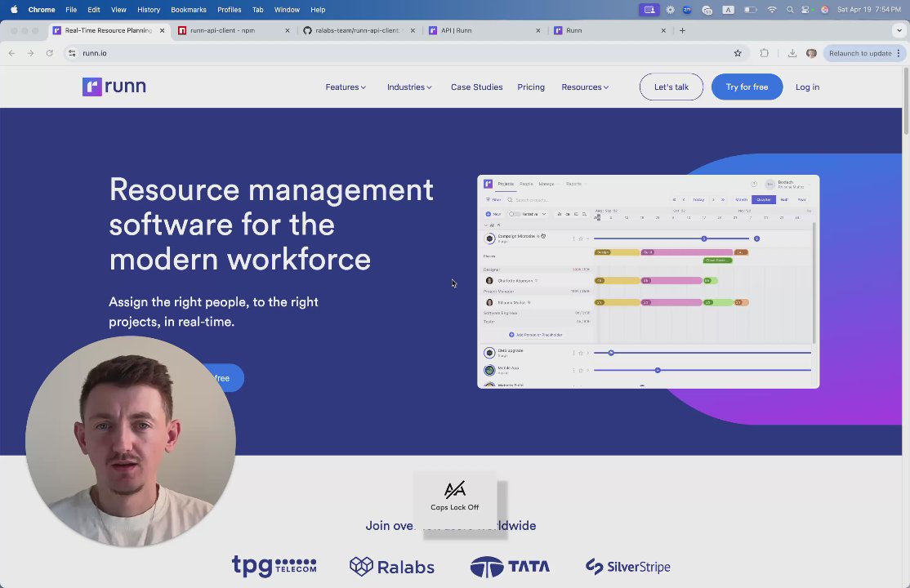Click the tpg Telecom logo
The width and height of the screenshot is (910, 588).
pyautogui.click(x=274, y=565)
